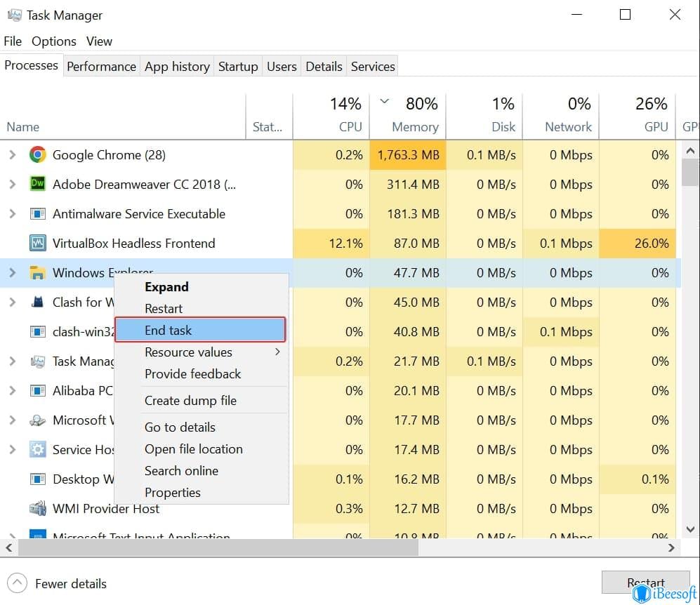Open the Options menu

(53, 41)
